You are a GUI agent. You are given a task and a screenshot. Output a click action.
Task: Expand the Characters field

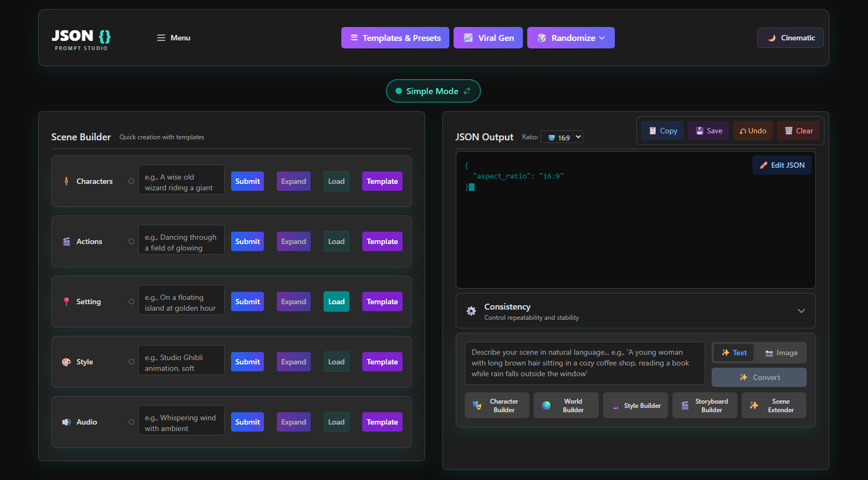293,181
